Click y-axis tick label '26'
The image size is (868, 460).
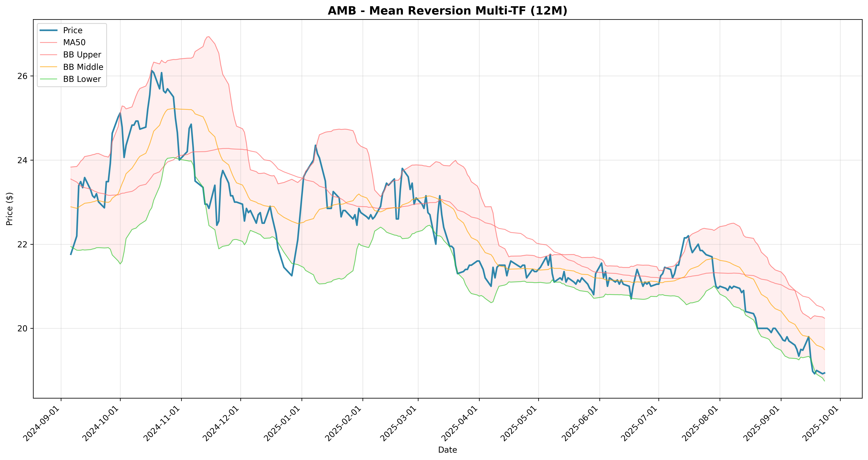(x=23, y=76)
